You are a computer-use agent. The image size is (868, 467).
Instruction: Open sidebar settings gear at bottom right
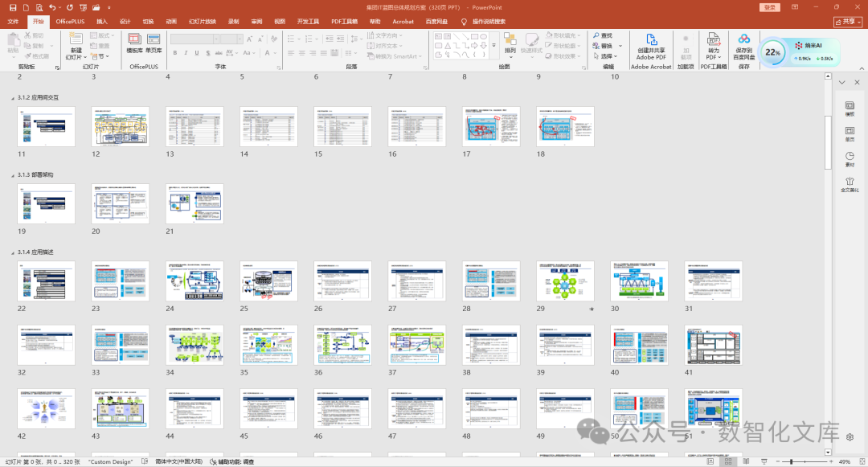point(850,437)
